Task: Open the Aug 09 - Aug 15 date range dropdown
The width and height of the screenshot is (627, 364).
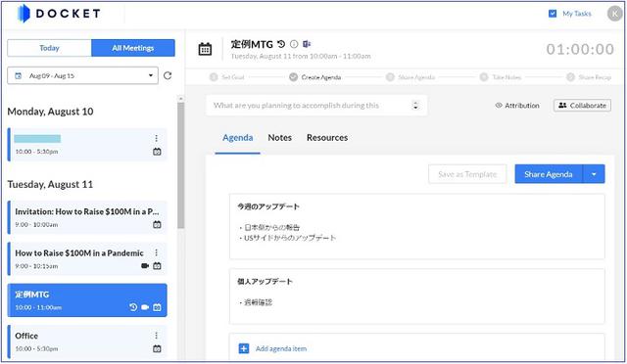Action: coord(82,75)
